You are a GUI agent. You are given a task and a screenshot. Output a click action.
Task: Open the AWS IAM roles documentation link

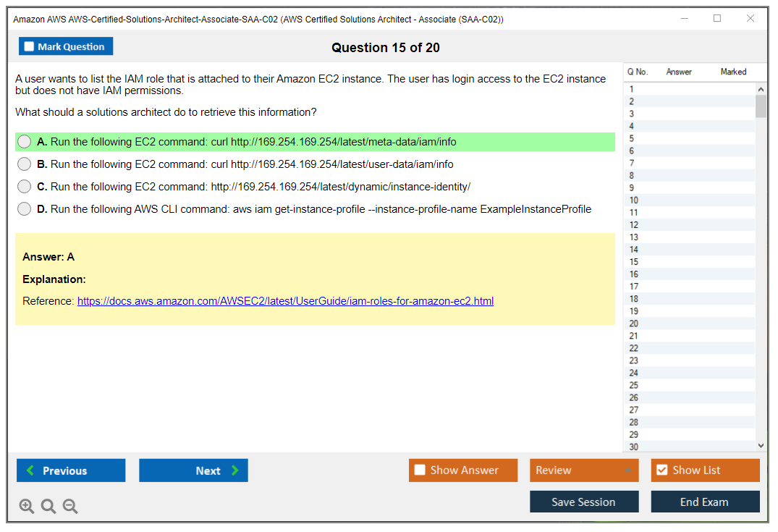(x=285, y=301)
